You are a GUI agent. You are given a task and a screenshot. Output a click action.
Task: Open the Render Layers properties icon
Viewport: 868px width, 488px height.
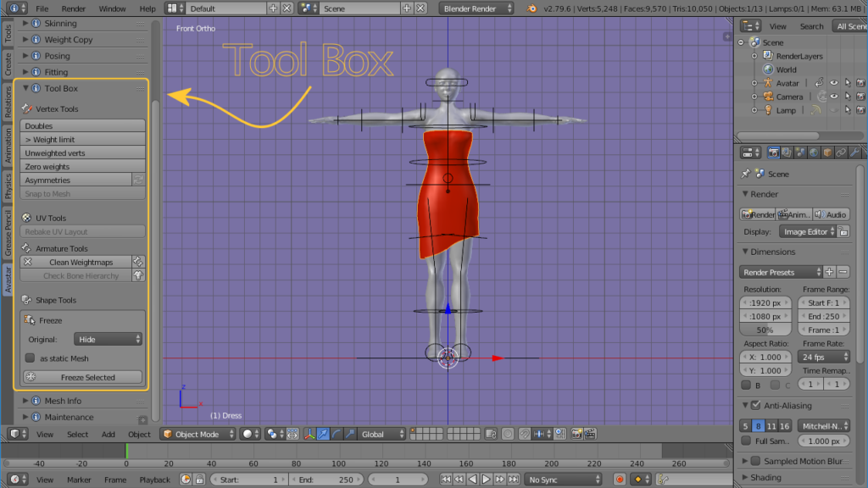coord(787,152)
